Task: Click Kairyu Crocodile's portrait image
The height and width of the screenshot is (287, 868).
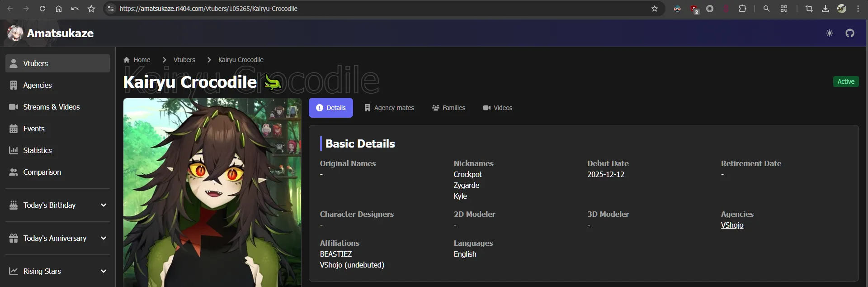Action: pos(212,192)
